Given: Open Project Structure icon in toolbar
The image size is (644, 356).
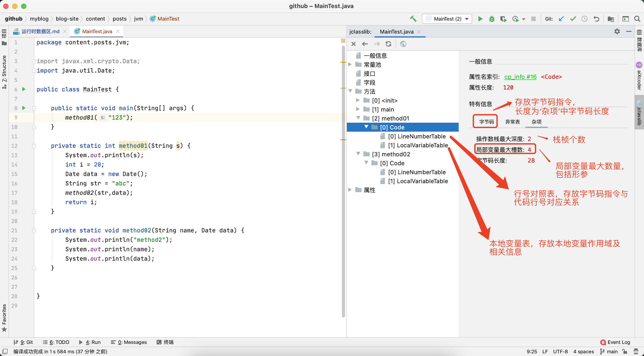Looking at the screenshot, I should click(611, 19).
